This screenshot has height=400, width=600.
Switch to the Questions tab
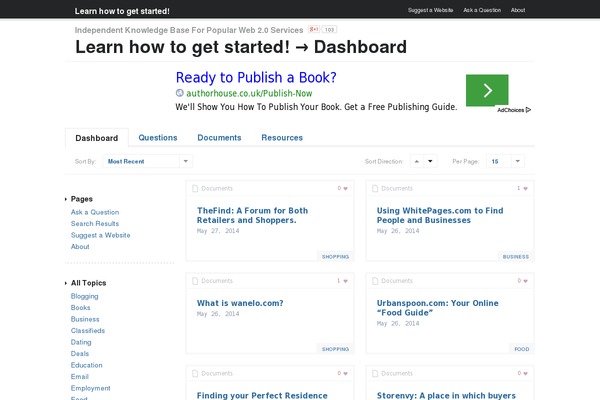pyautogui.click(x=158, y=138)
